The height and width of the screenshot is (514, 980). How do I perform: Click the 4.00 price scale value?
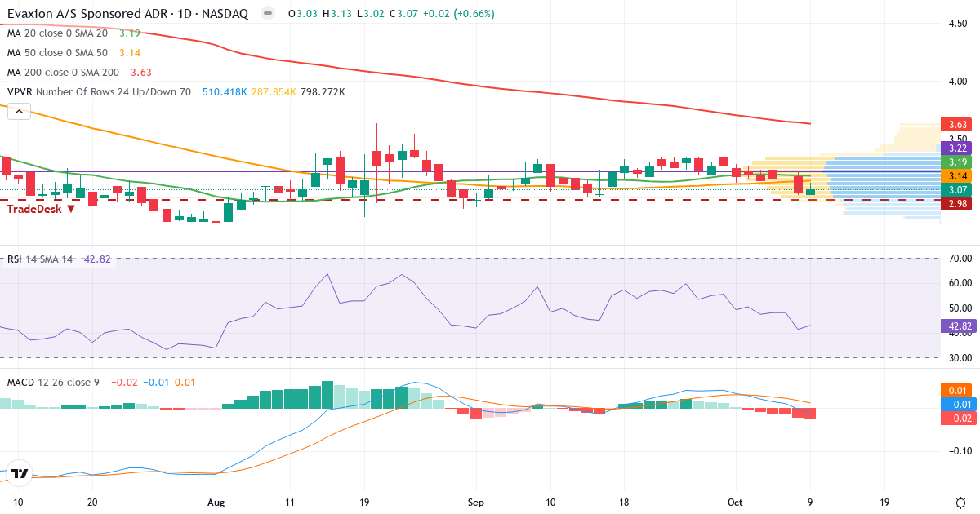(x=957, y=82)
